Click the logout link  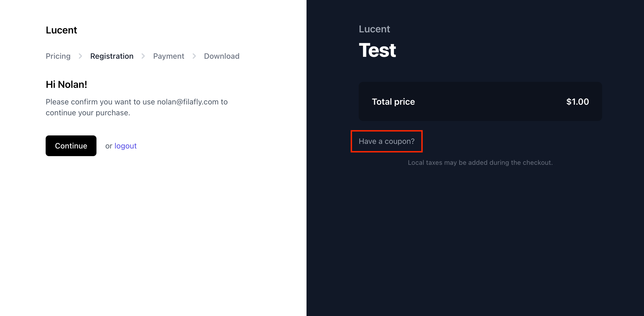pos(125,146)
